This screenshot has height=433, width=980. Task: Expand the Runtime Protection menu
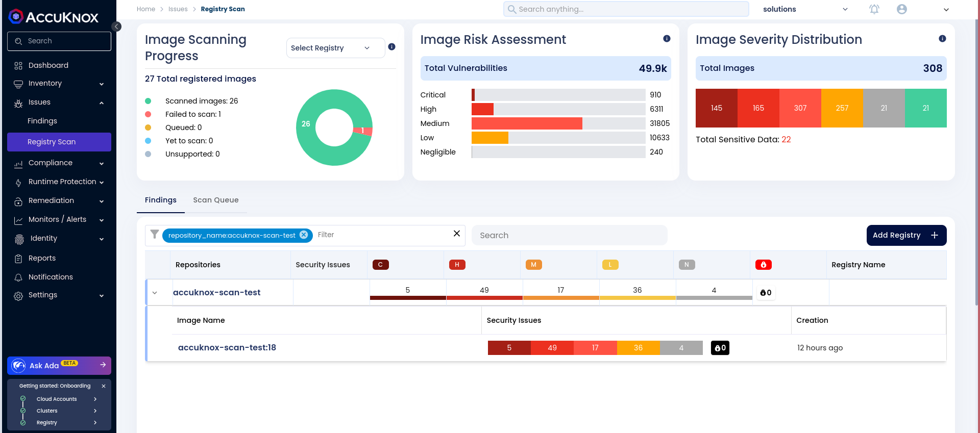pos(102,183)
